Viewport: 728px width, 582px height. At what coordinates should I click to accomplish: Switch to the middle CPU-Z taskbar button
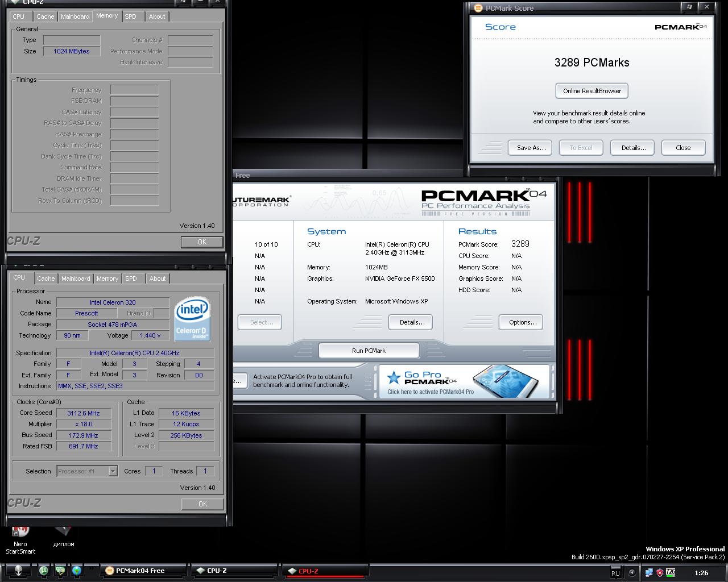234,571
